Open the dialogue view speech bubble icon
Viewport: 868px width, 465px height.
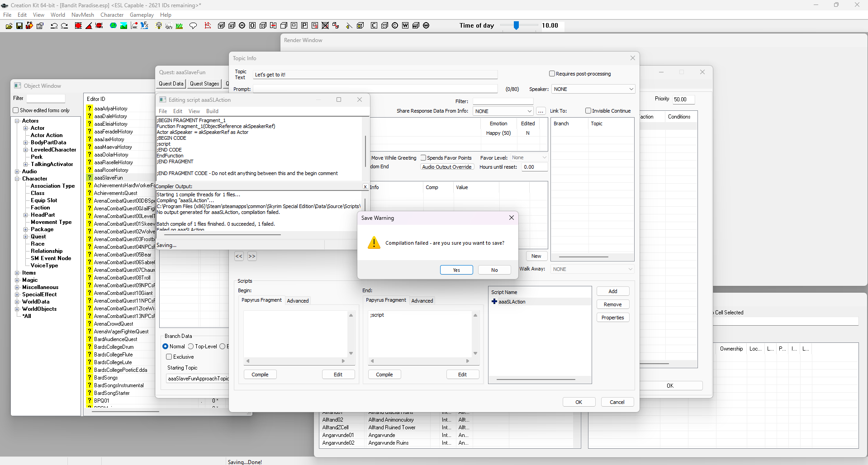pos(193,26)
